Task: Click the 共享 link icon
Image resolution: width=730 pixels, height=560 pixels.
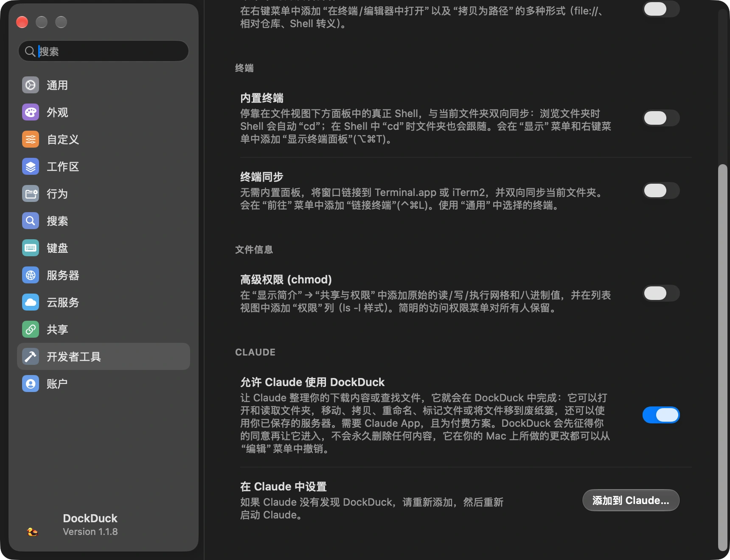Action: click(x=31, y=330)
